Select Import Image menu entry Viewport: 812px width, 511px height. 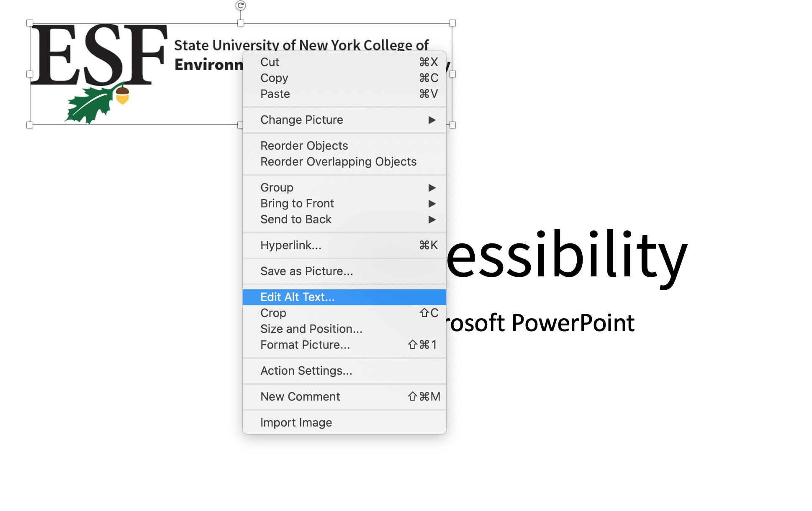click(344, 422)
